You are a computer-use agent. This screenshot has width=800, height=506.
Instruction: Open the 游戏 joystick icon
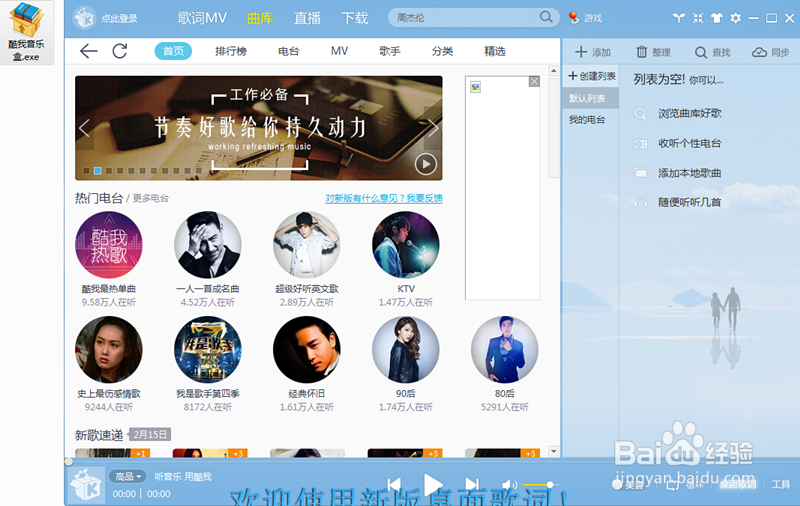click(574, 18)
